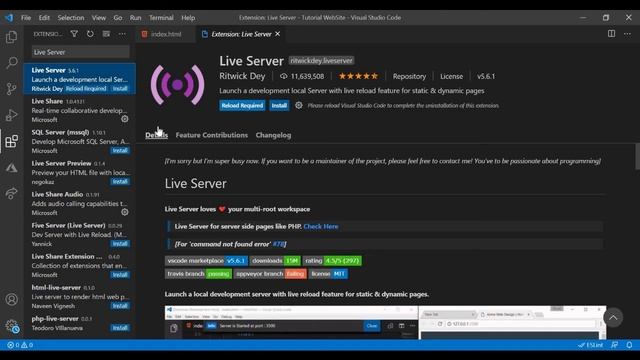This screenshot has height=360, width=640.
Task: Open the Repository link
Action: pyautogui.click(x=409, y=76)
